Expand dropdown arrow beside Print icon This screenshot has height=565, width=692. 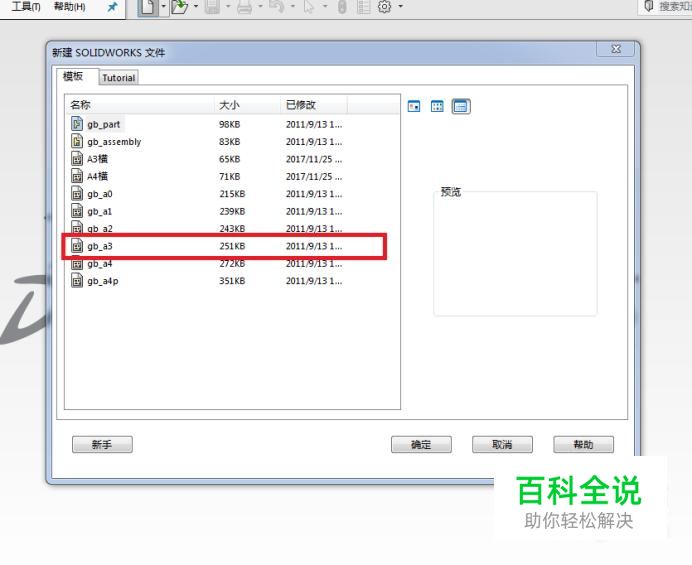[x=260, y=6]
